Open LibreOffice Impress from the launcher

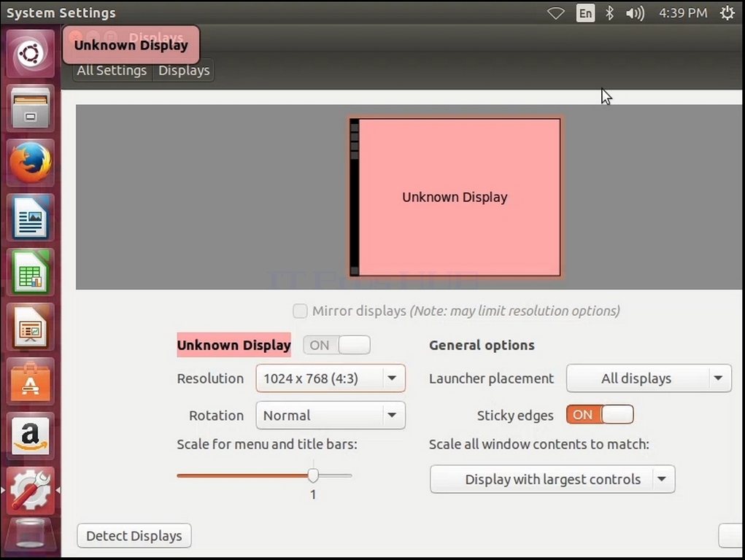coord(31,327)
